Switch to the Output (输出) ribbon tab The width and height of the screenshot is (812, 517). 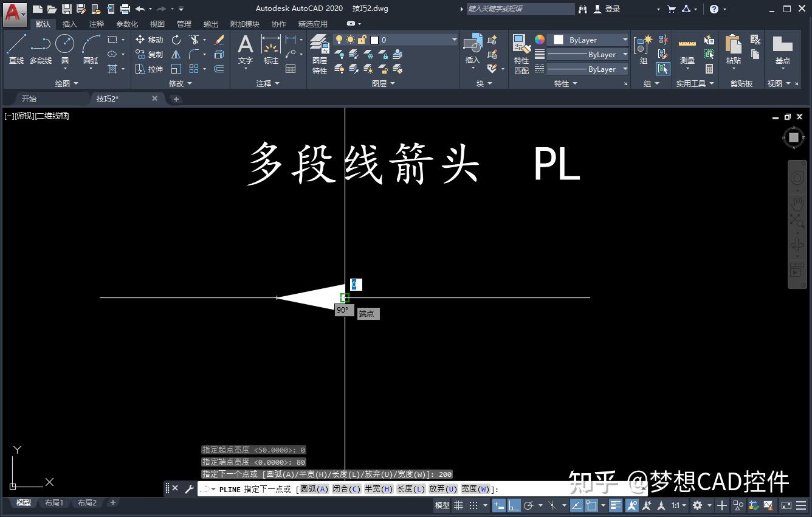coord(211,24)
